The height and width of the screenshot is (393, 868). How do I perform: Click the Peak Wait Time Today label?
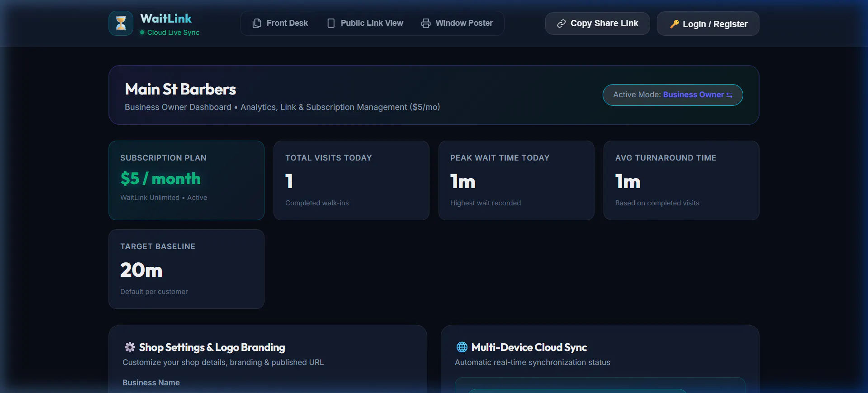coord(500,158)
